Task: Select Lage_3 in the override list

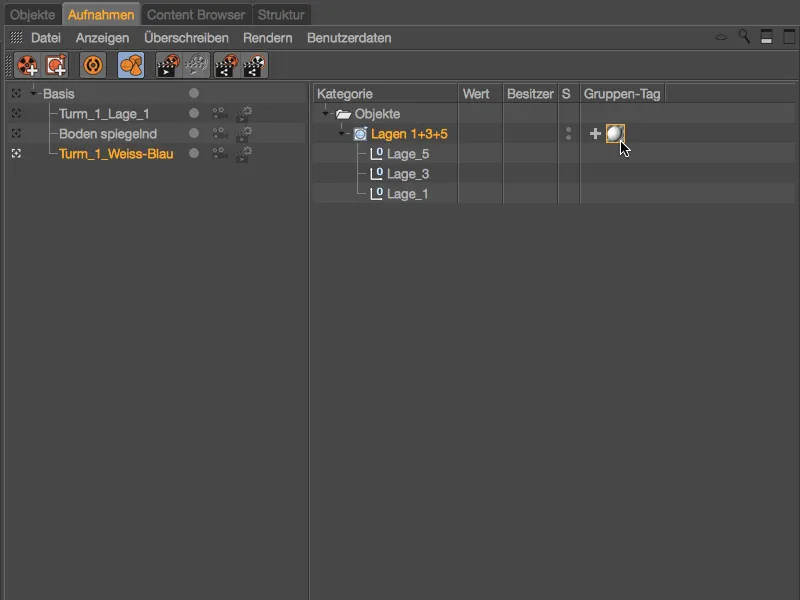Action: tap(408, 173)
